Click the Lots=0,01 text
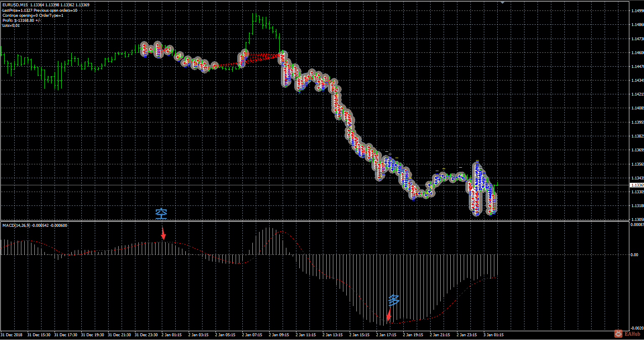The width and height of the screenshot is (644, 340). 11,25
